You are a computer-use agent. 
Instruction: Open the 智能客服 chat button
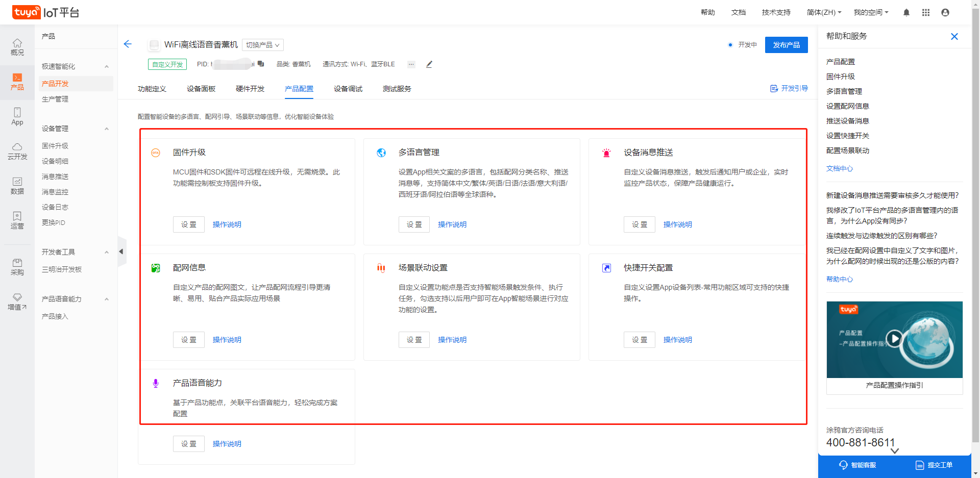click(857, 465)
